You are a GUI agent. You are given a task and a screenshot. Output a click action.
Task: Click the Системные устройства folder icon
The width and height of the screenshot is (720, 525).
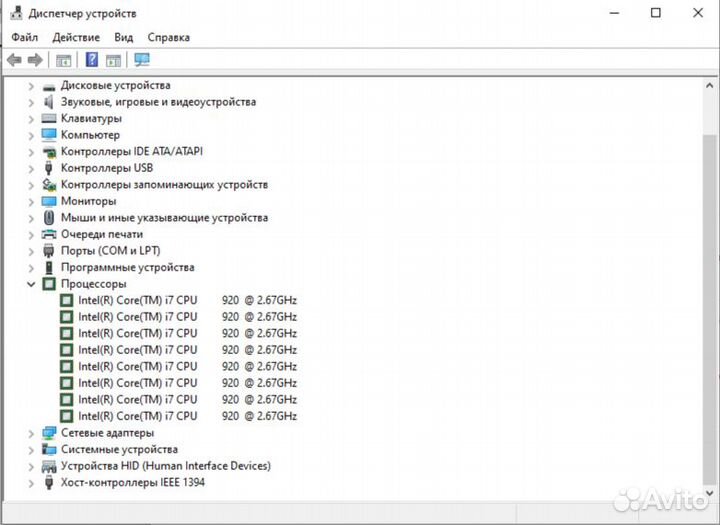pos(49,449)
